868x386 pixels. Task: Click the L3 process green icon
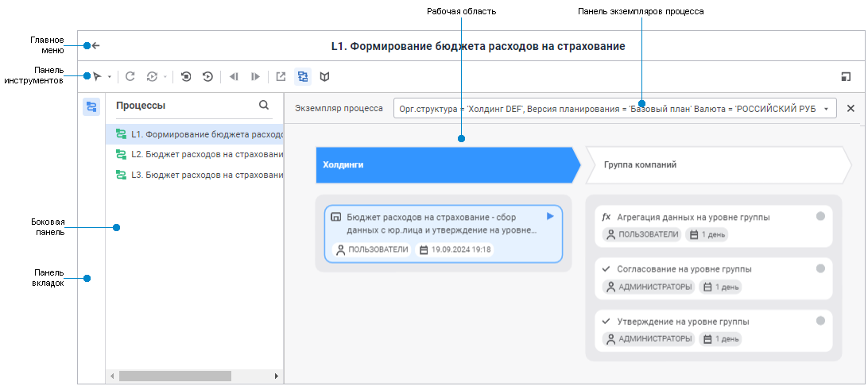[121, 175]
